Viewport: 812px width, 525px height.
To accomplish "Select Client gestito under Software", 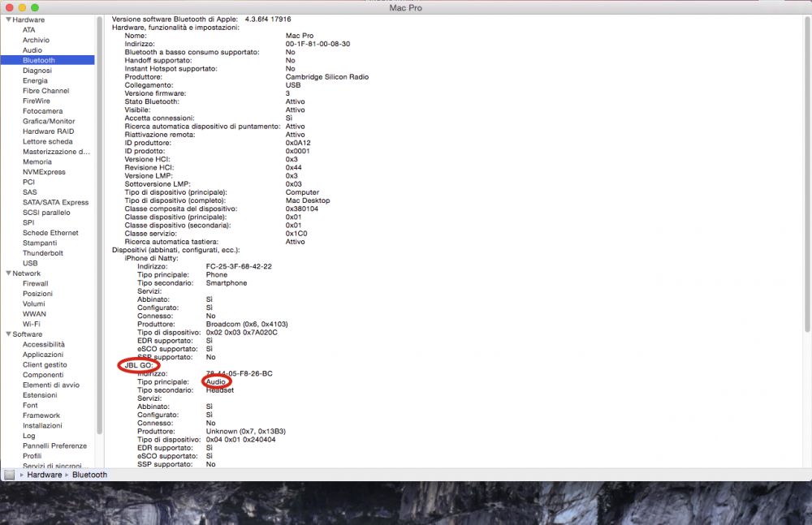I will [45, 364].
